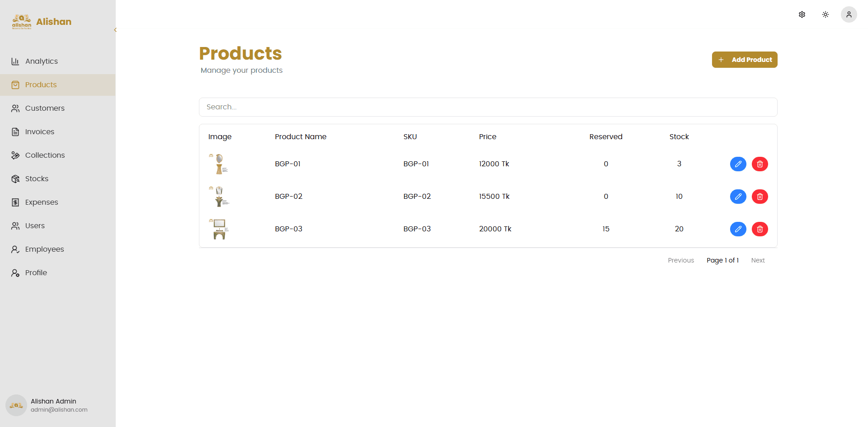The width and height of the screenshot is (868, 427).
Task: Select reserved value 15 for BGP-03
Action: [606, 229]
